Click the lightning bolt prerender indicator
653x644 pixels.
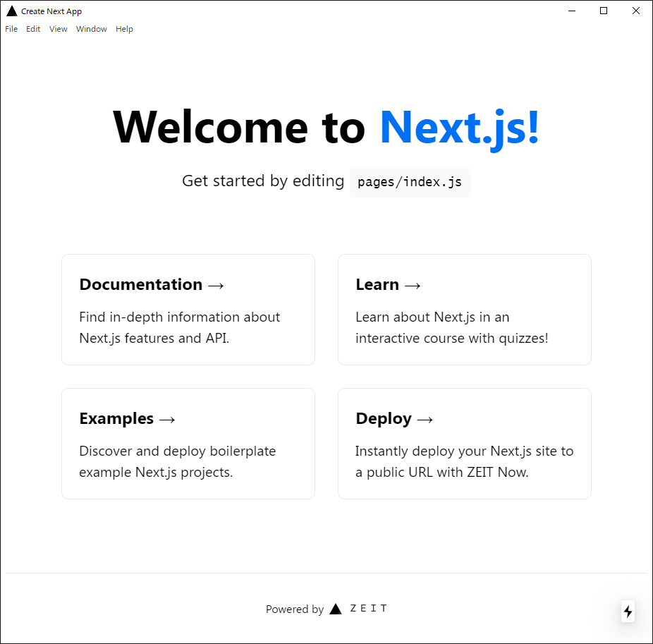(628, 611)
